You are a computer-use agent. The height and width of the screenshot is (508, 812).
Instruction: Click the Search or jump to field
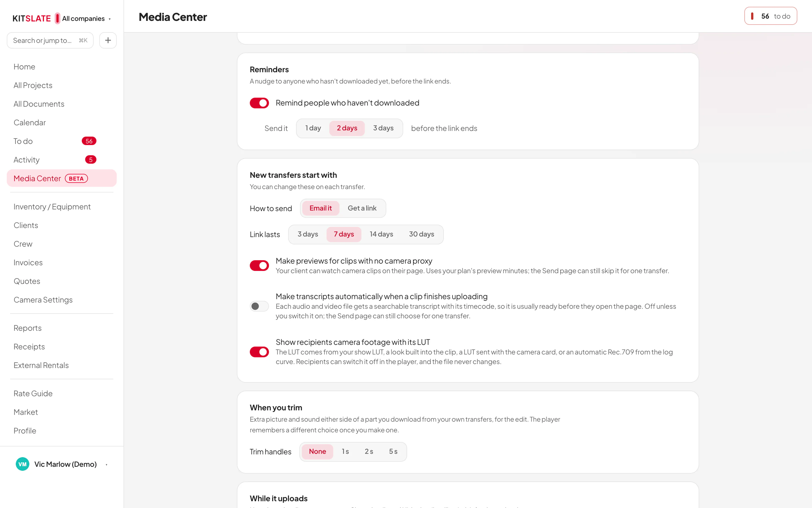(50, 40)
